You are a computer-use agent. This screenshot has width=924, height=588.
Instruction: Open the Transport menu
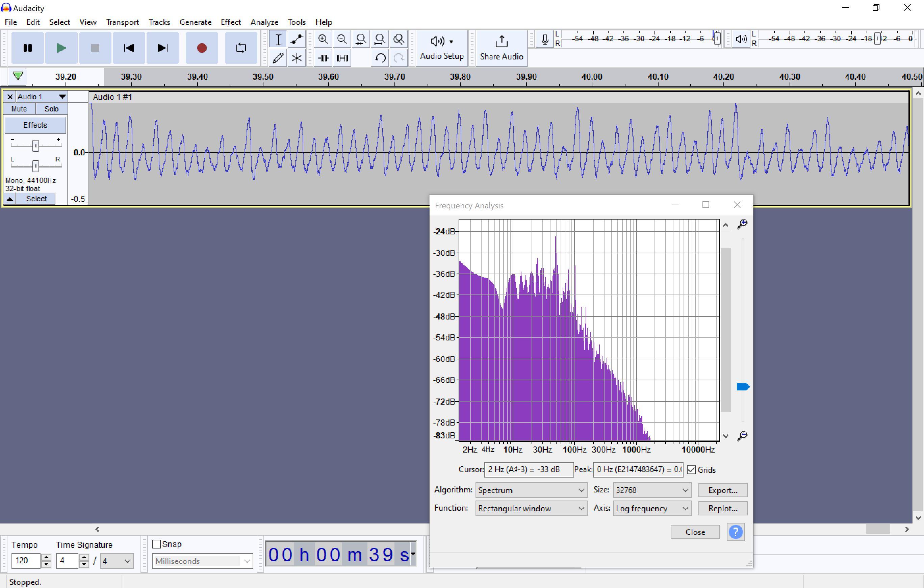click(122, 22)
